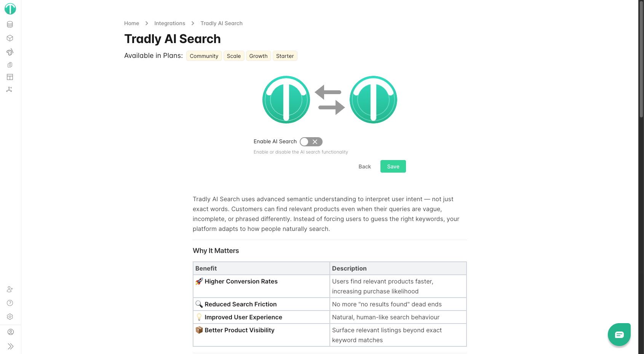
Task: Click the add user icon in sidebar
Action: [x=10, y=289]
